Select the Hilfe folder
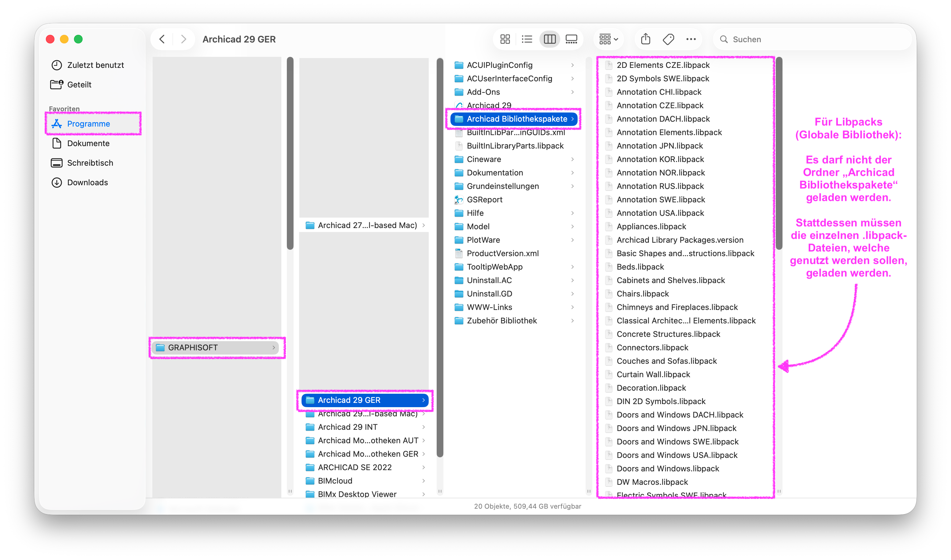The width and height of the screenshot is (951, 560). (515, 213)
